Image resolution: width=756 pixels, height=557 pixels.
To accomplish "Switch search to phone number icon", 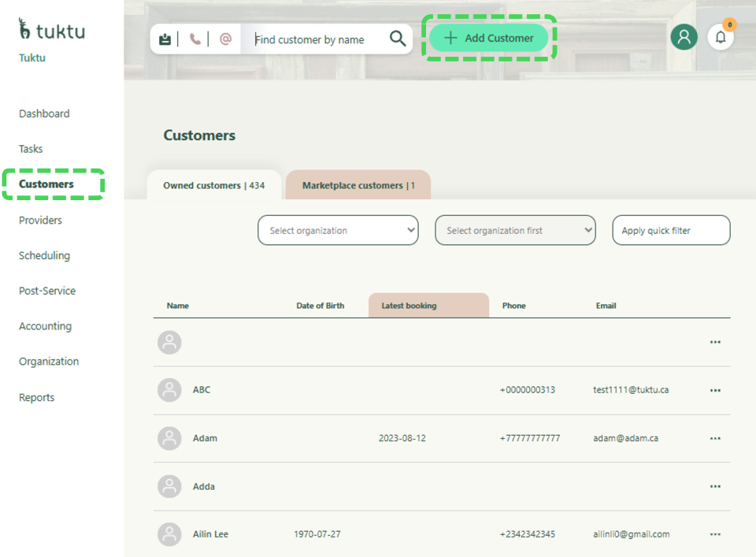I will [195, 39].
